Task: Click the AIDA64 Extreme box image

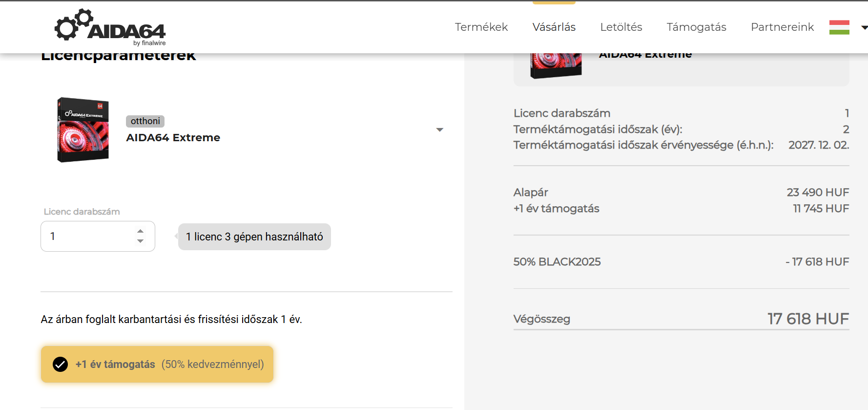Action: click(83, 129)
